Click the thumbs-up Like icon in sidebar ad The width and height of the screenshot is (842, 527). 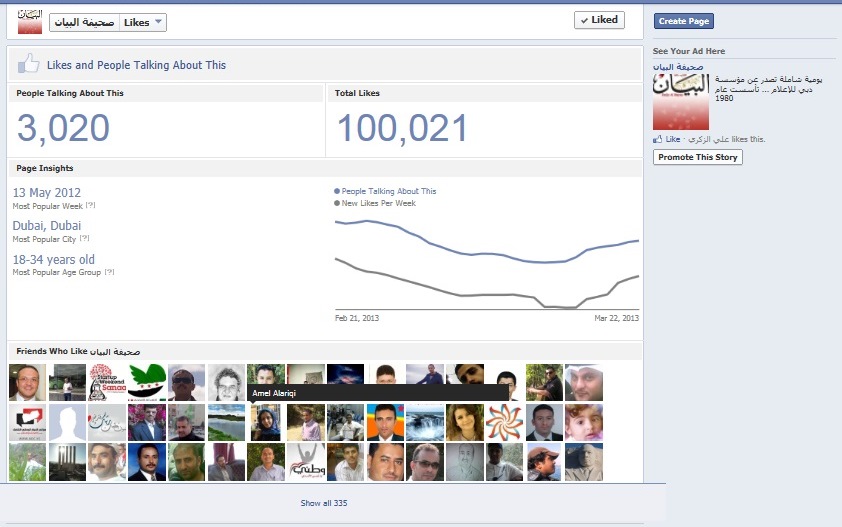(657, 139)
